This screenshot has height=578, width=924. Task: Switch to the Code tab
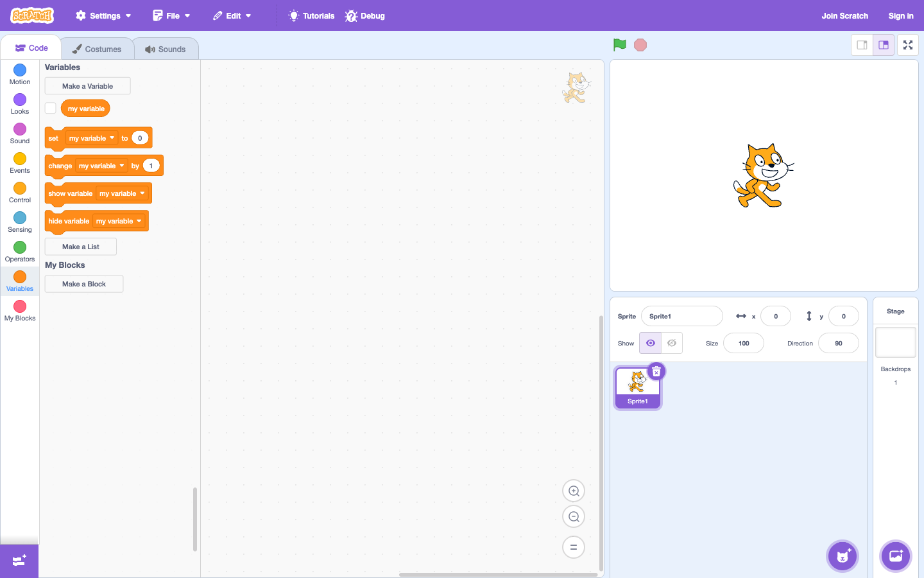(31, 48)
